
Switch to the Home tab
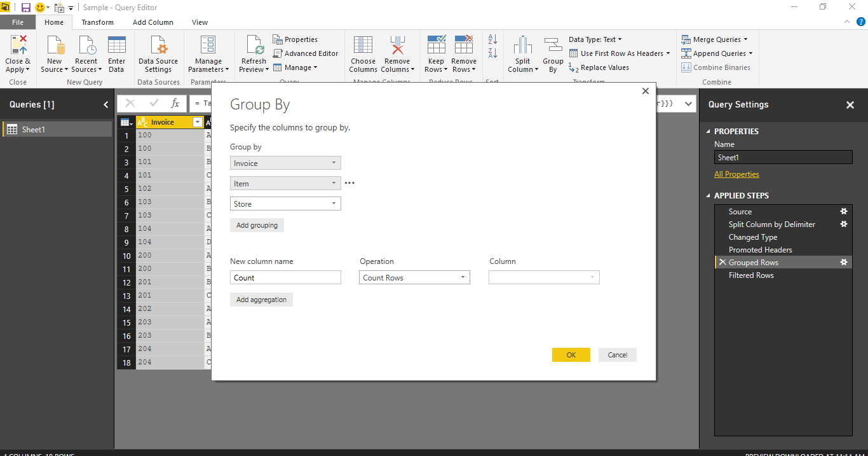click(54, 22)
